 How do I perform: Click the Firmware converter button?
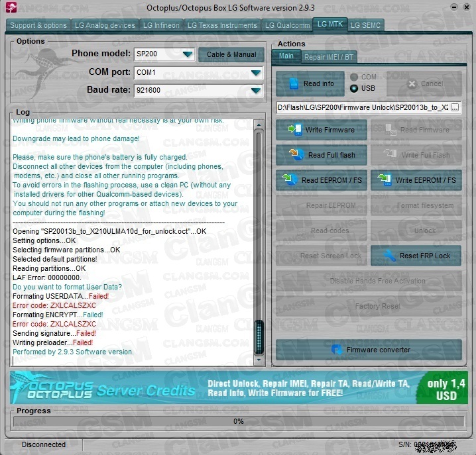369,350
